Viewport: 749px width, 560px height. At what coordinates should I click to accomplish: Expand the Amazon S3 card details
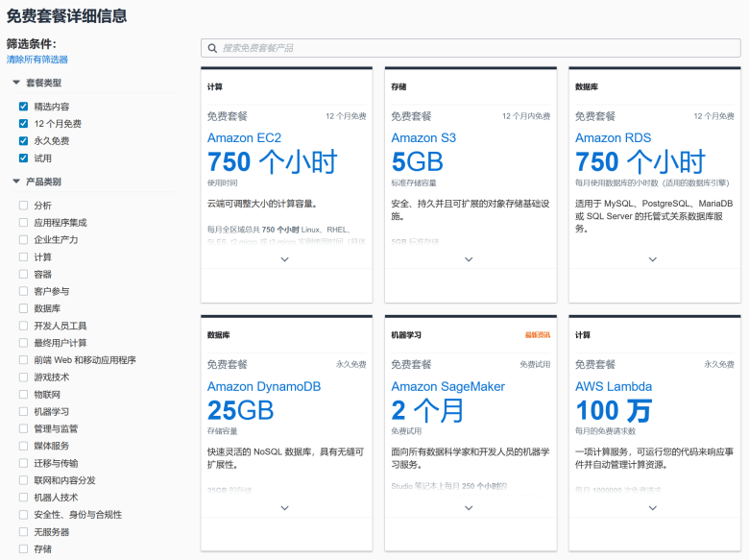(469, 259)
